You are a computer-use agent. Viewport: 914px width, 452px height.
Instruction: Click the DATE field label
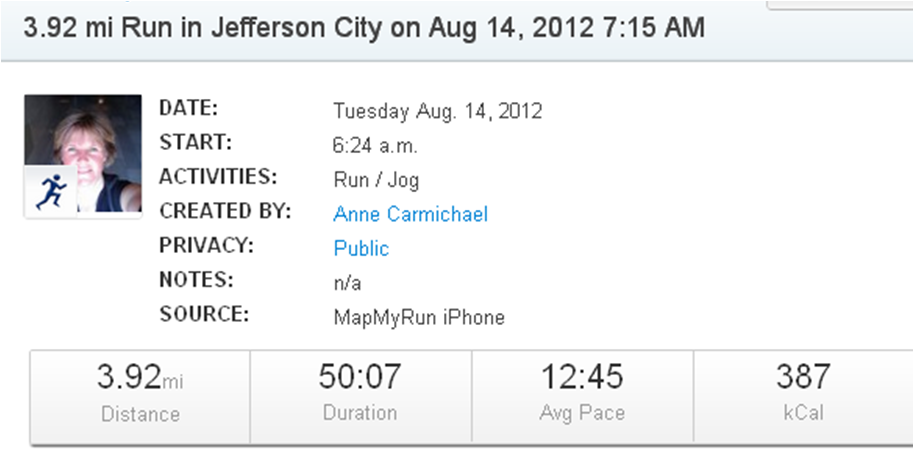point(188,108)
